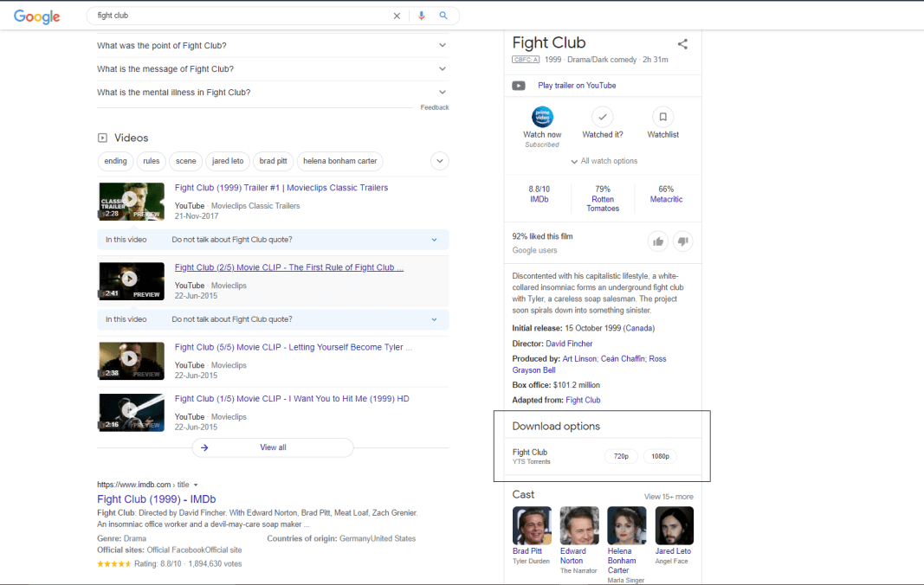Open 'The First Rule of Fight Club' clip link
The height and width of the screenshot is (585, 924).
(x=288, y=267)
